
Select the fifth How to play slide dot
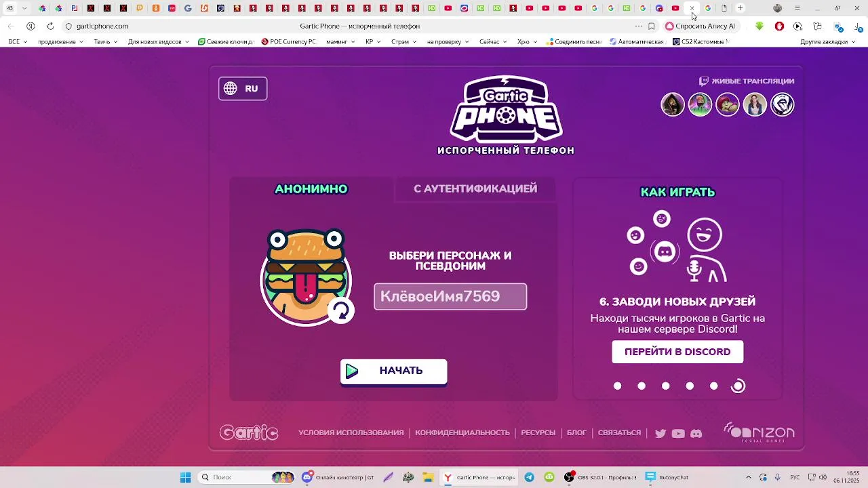(x=713, y=386)
